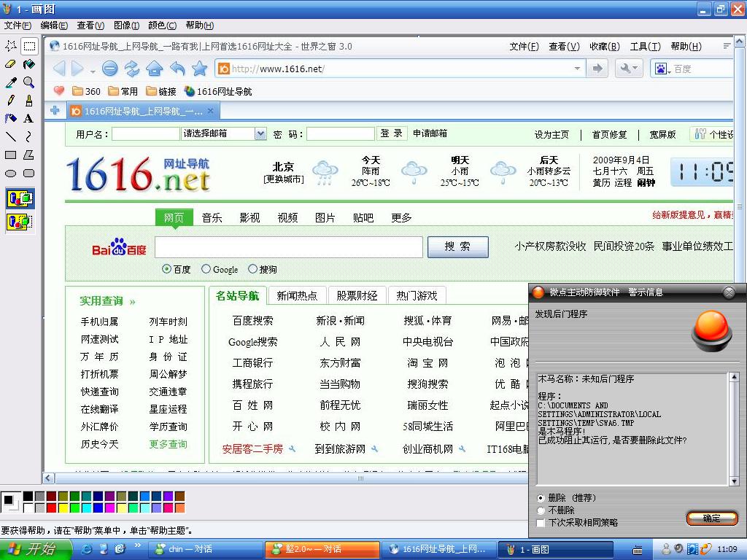Select the Google search engine radio button
Viewport: 747px width, 560px height.
click(x=206, y=269)
